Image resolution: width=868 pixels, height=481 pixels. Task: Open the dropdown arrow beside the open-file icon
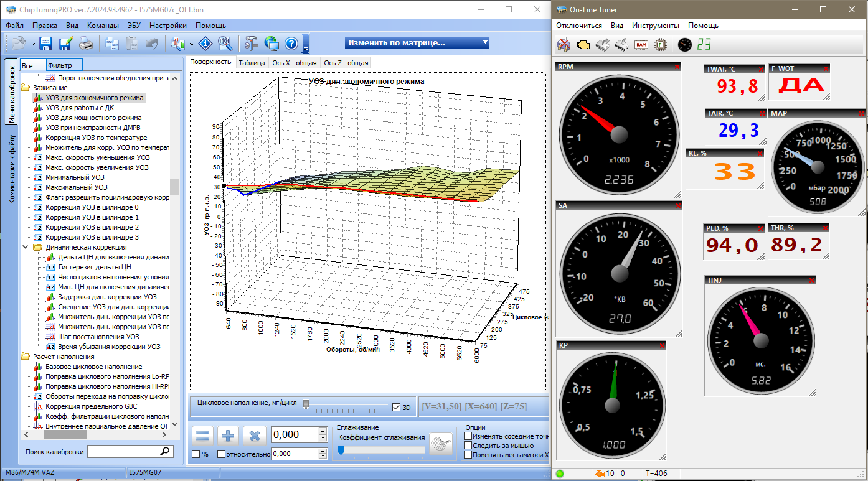[32, 44]
